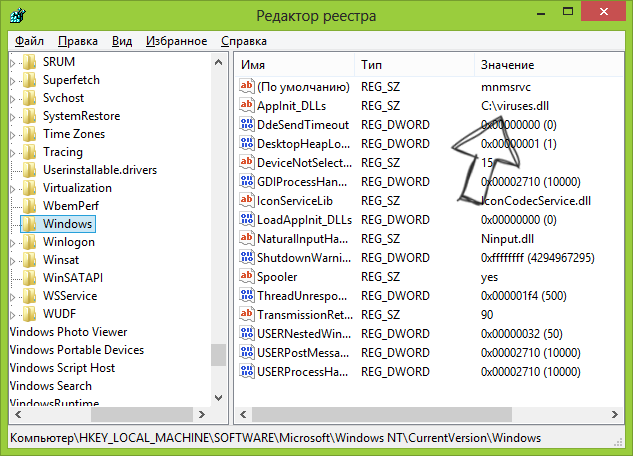The height and width of the screenshot is (456, 633).
Task: Expand the Virtualization key
Action: click(x=13, y=189)
